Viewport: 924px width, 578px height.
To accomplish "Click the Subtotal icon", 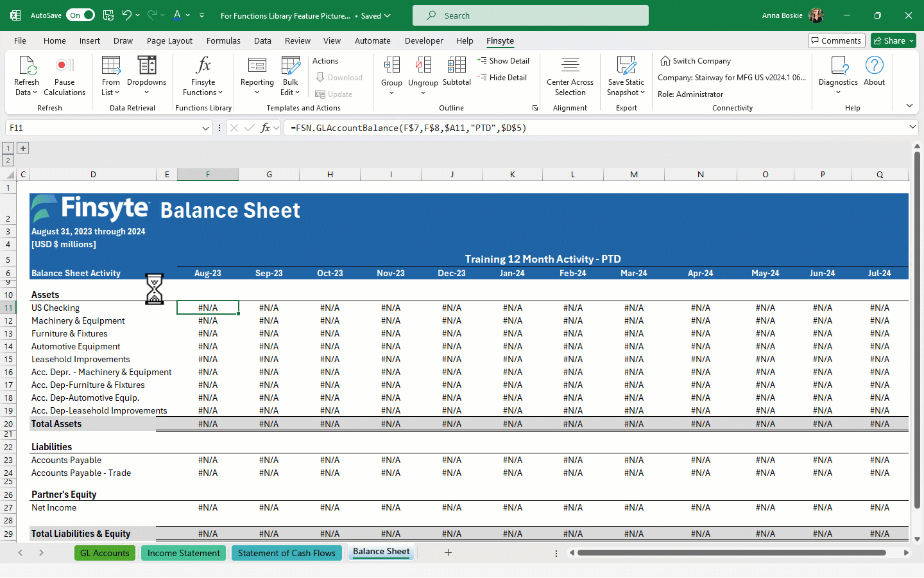I will [456, 66].
